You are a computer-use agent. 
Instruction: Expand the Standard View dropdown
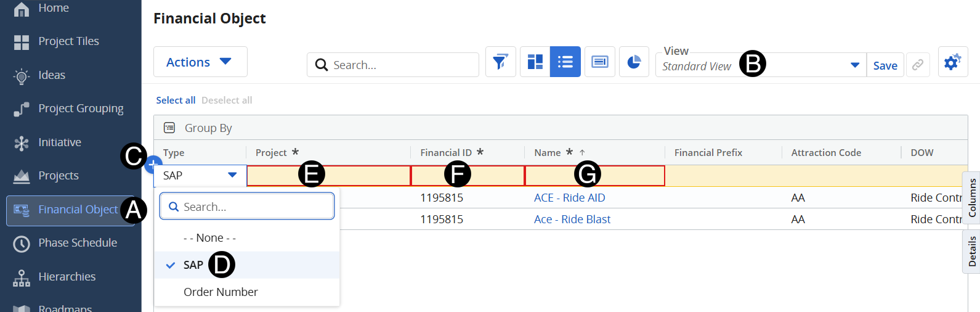pyautogui.click(x=854, y=65)
